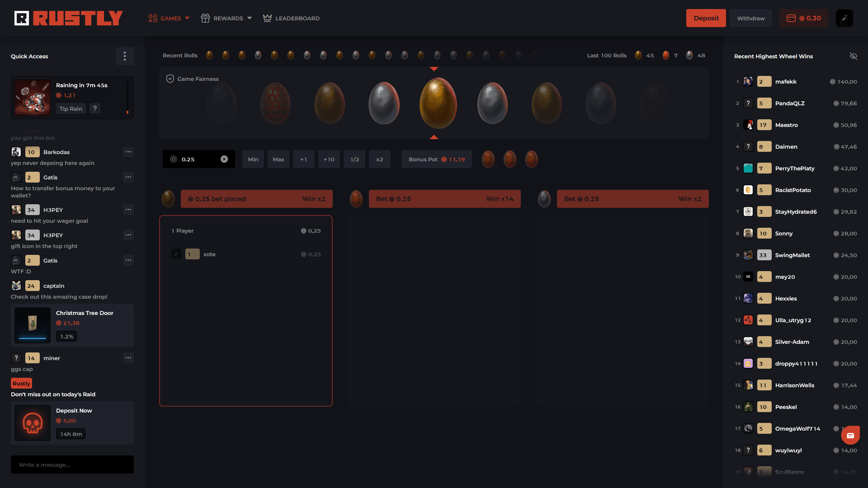The image size is (868, 488).
Task: Click the Rustly logo icon
Action: 21,18
